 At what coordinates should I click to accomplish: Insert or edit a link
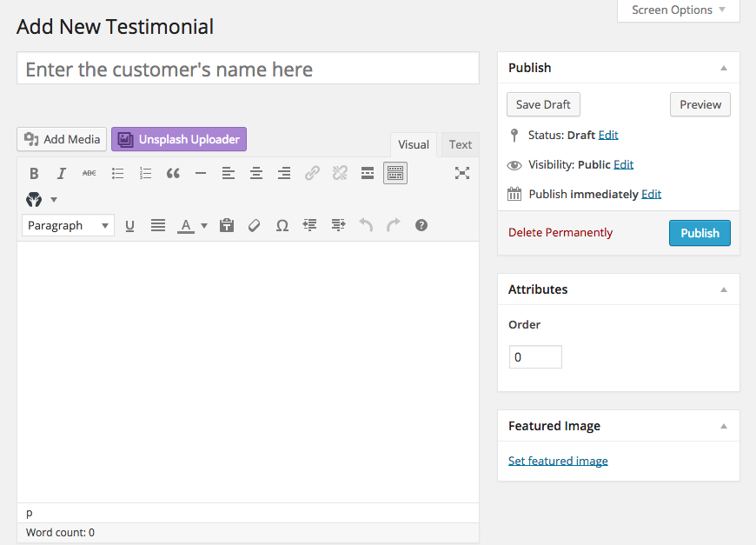pos(312,173)
